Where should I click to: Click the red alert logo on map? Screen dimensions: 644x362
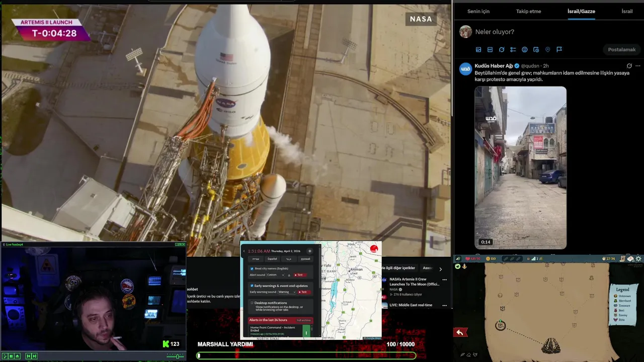tap(374, 249)
